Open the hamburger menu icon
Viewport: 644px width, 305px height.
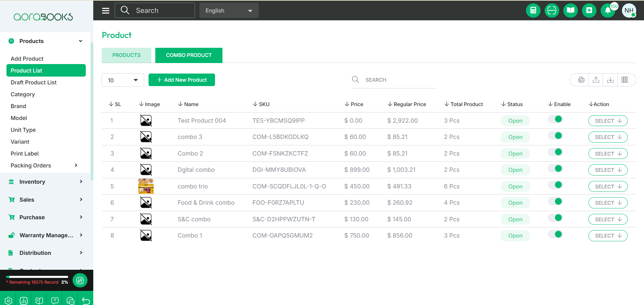106,11
